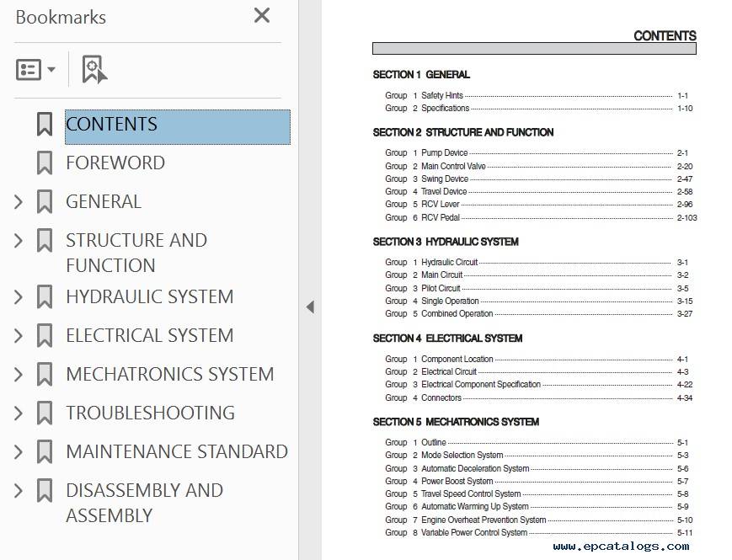This screenshot has width=732, height=560.
Task: Click the bookmark icon beside GENERAL
Action: click(45, 201)
